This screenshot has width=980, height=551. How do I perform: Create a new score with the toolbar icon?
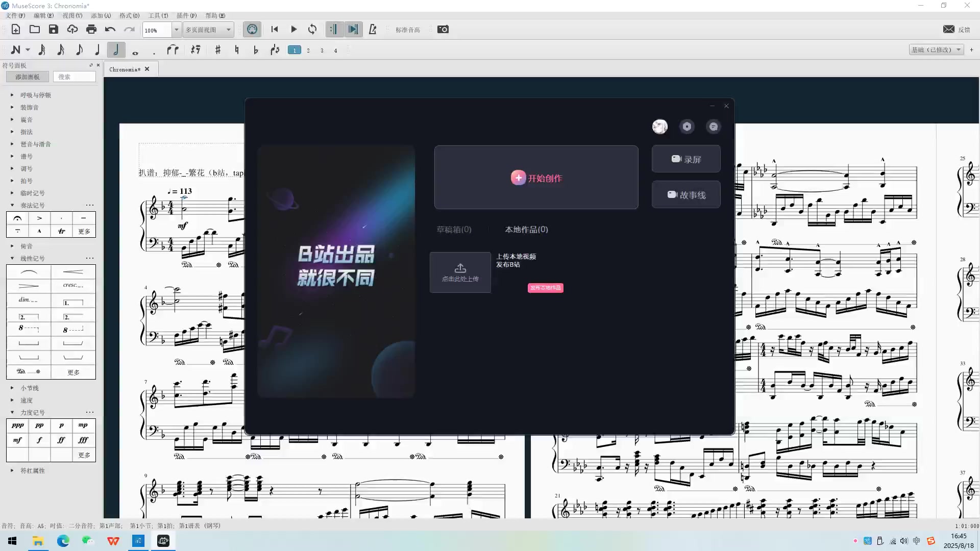tap(16, 30)
